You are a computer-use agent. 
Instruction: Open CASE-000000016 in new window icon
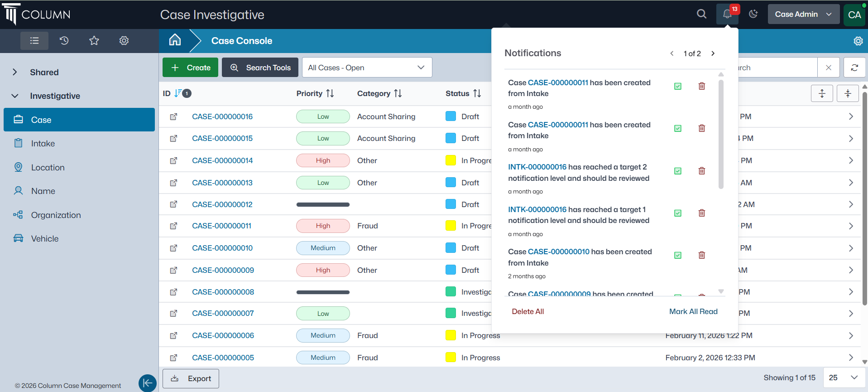pyautogui.click(x=173, y=116)
